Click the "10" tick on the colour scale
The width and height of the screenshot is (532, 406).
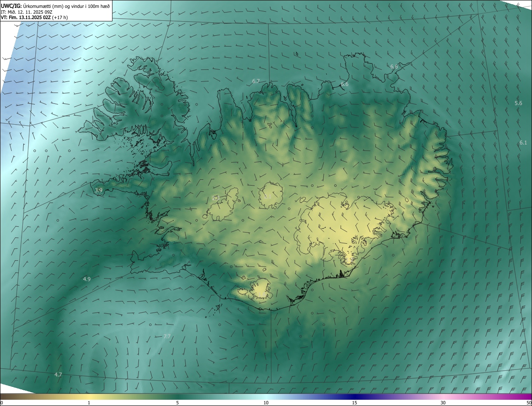[266, 403]
